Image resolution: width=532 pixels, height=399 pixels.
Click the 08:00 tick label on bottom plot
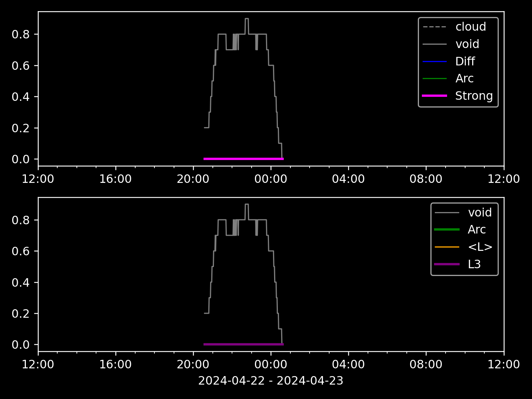(x=426, y=365)
